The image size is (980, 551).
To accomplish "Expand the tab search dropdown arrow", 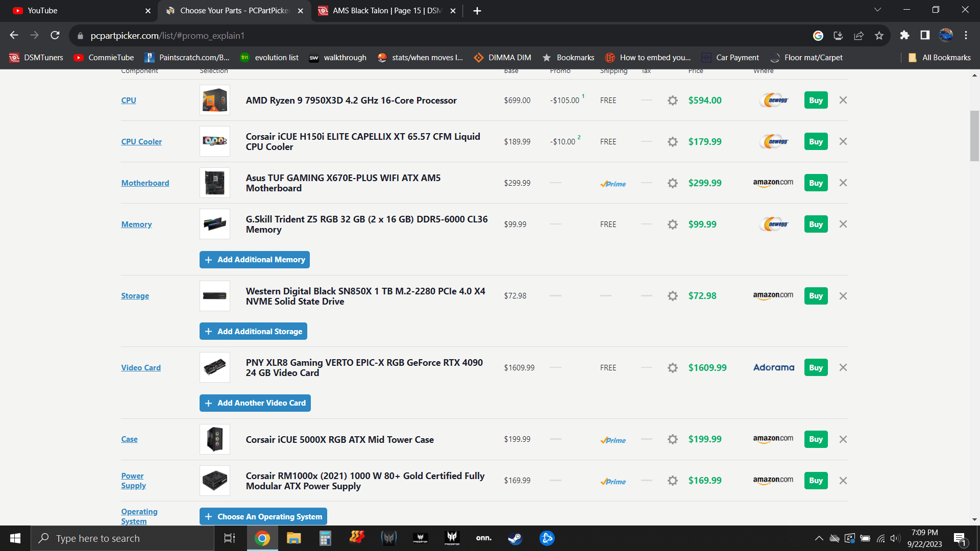I will [x=877, y=10].
